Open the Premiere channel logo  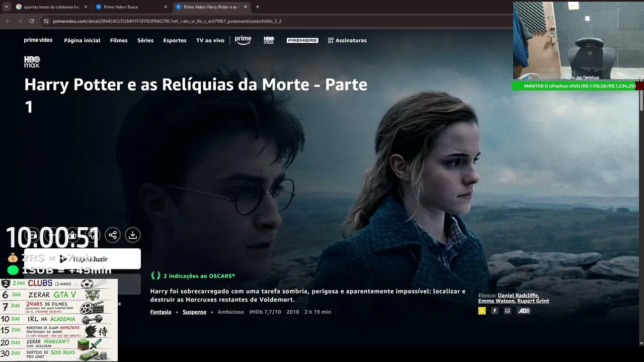click(302, 40)
